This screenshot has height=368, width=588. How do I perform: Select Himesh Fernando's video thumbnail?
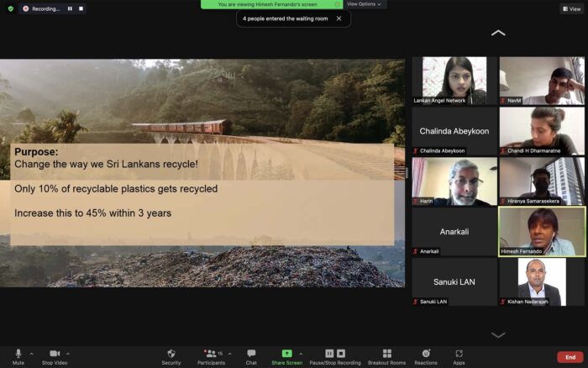[542, 231]
